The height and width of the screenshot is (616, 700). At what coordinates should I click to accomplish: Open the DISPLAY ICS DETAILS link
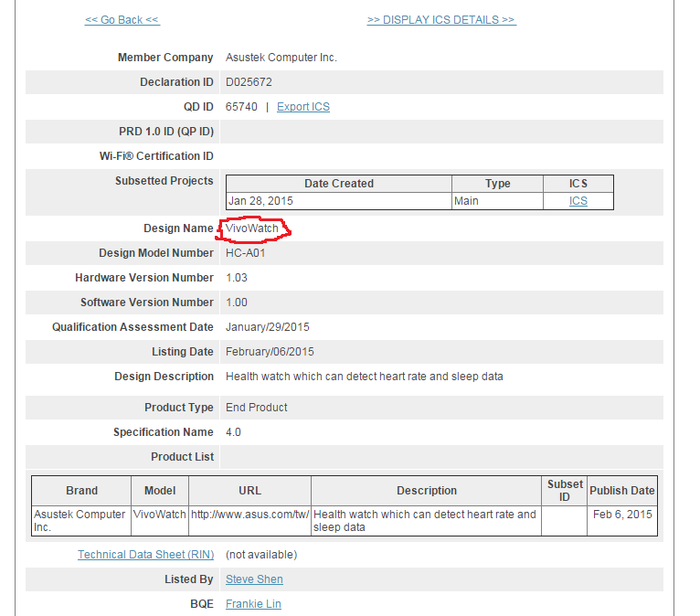(441, 20)
